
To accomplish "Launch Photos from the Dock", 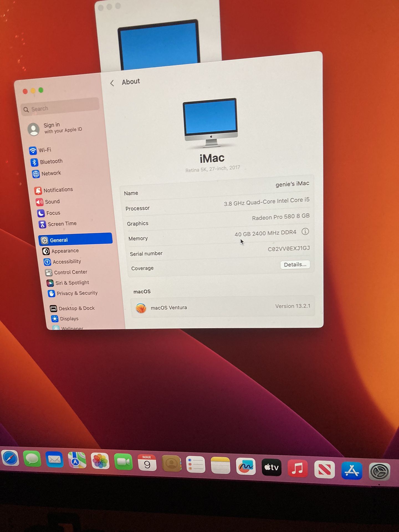I will tap(100, 461).
